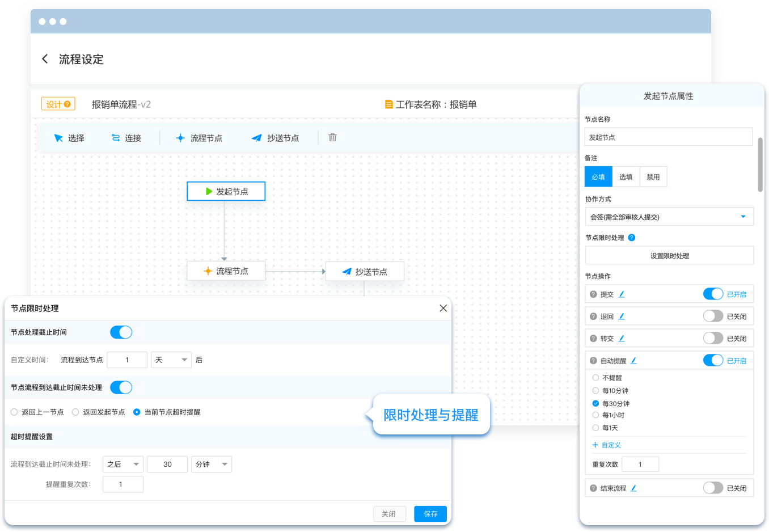Image resolution: width=769 pixels, height=532 pixels.
Task: Select the 选择 pointer tool
Action: pyautogui.click(x=69, y=138)
